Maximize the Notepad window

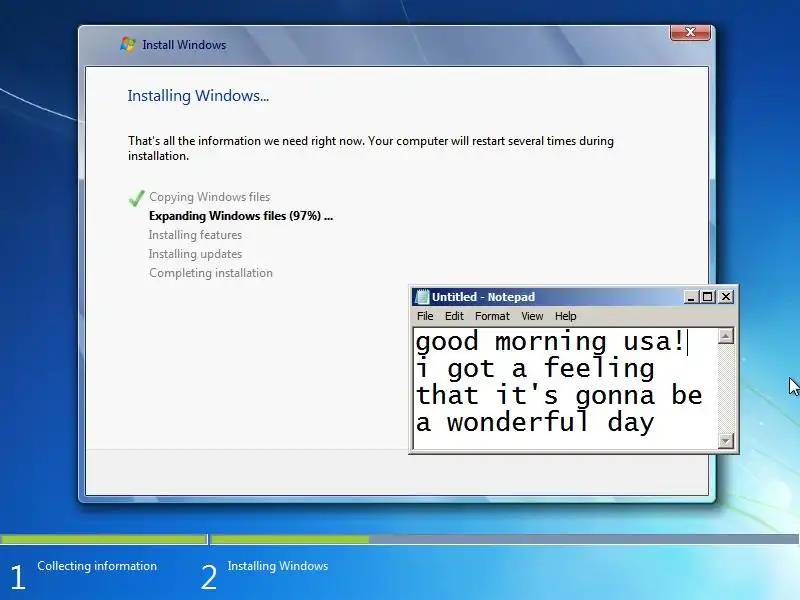(708, 297)
